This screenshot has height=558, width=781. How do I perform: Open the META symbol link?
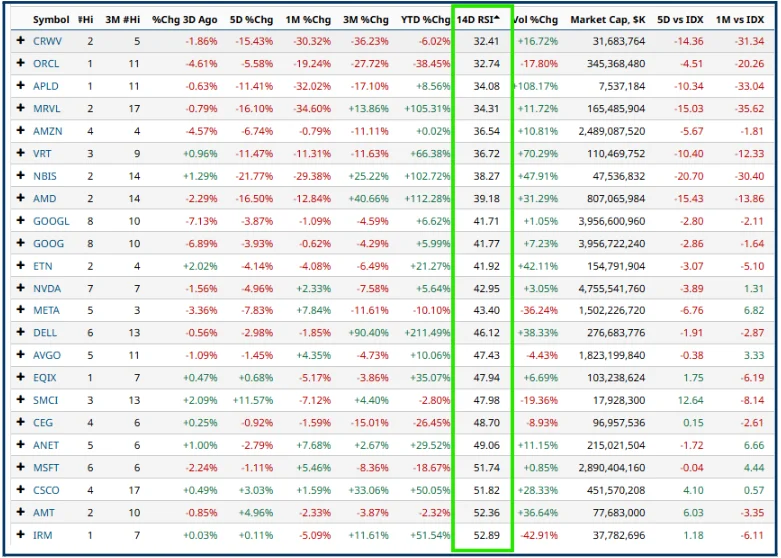(x=46, y=310)
